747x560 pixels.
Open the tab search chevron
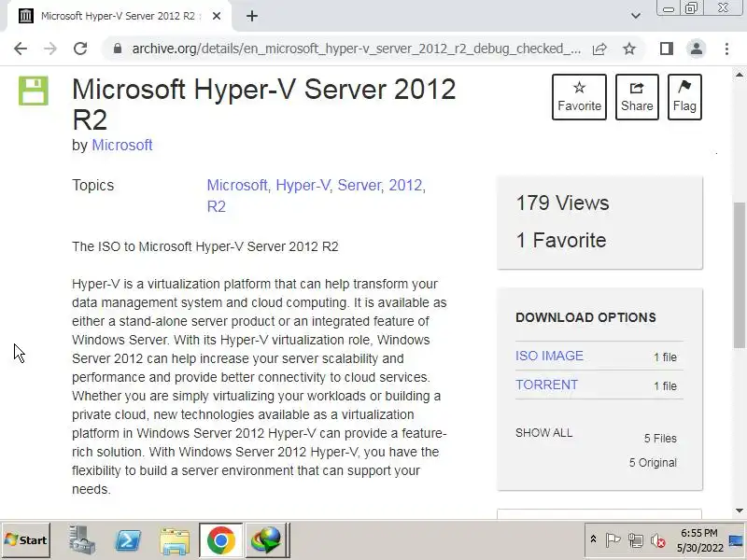coord(636,16)
